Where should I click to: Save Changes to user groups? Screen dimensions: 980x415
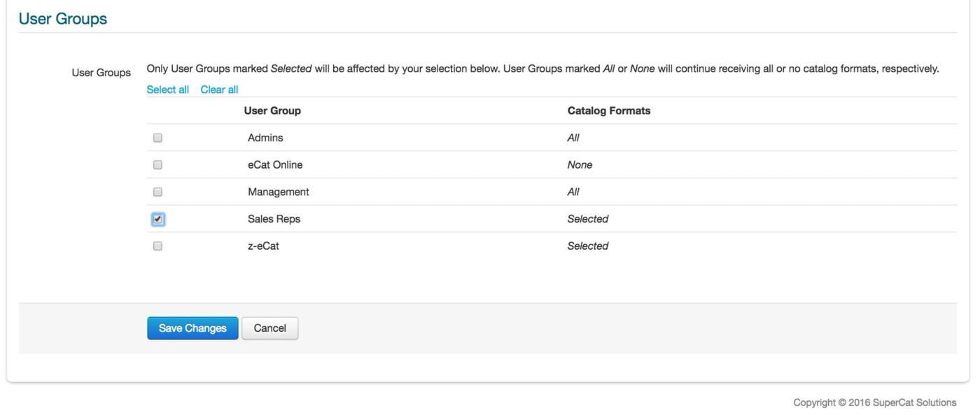point(192,328)
